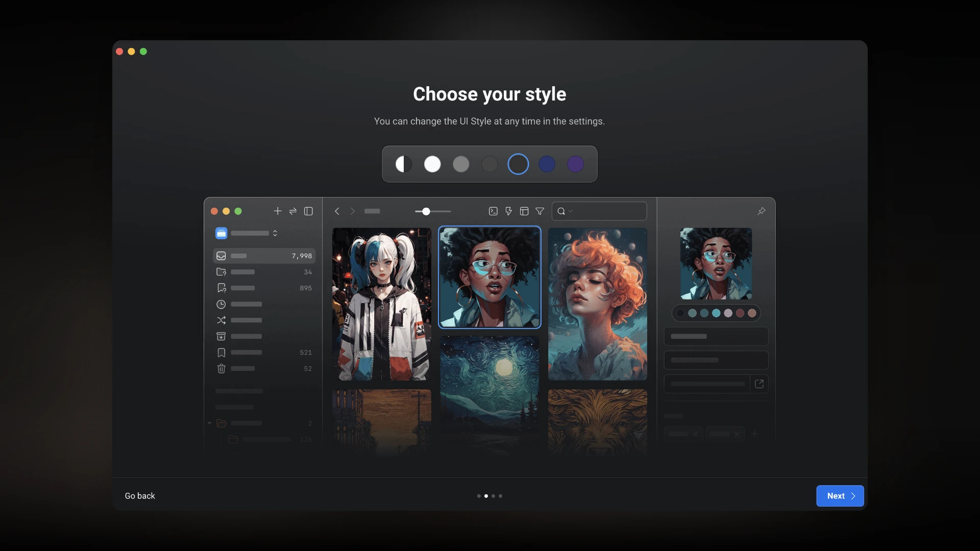Click the notes field in preview inspector
Viewport: 980px width, 551px height.
point(716,360)
